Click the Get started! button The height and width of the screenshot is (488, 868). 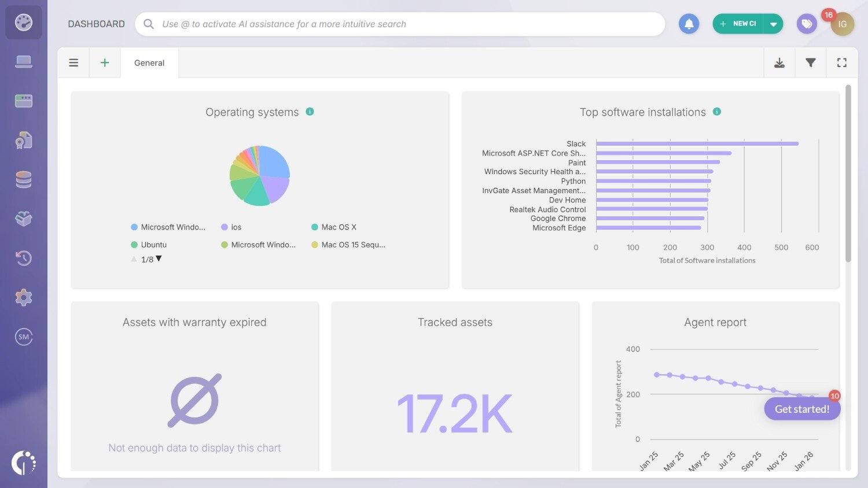point(802,409)
